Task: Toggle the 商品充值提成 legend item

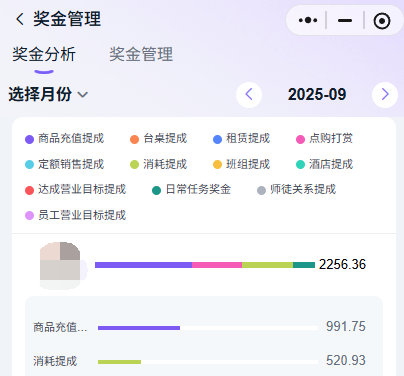Action: (x=65, y=138)
